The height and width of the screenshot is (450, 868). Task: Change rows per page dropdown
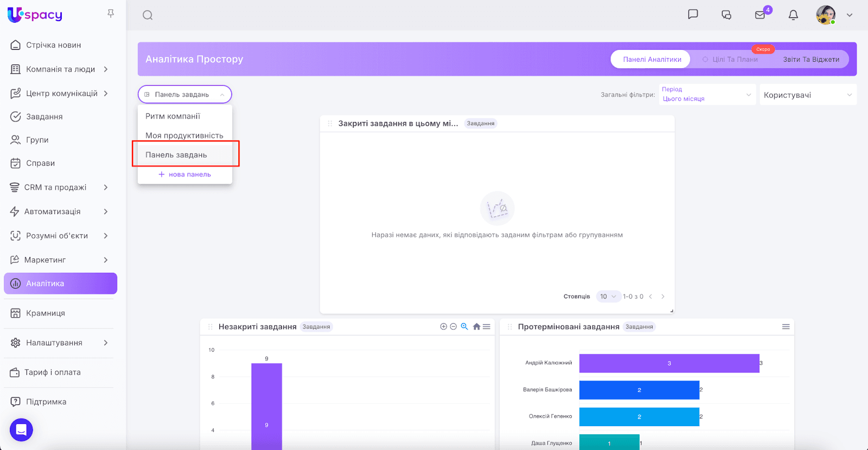(608, 297)
